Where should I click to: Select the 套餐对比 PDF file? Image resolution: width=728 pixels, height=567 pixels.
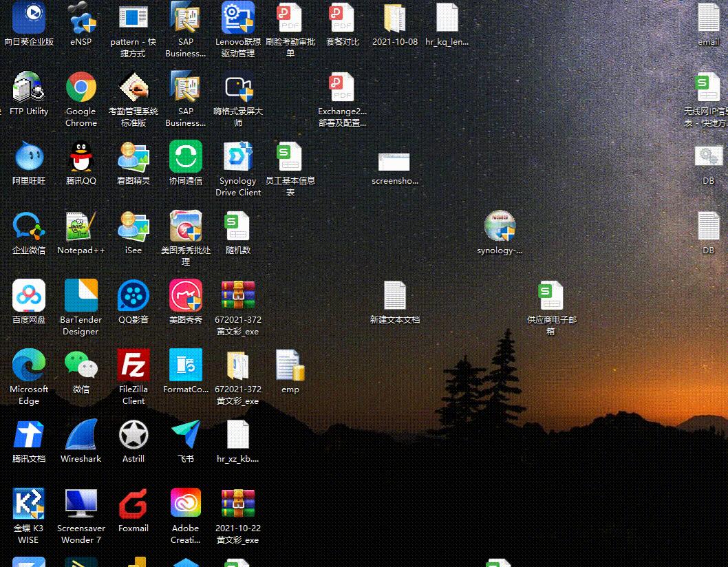click(x=342, y=18)
